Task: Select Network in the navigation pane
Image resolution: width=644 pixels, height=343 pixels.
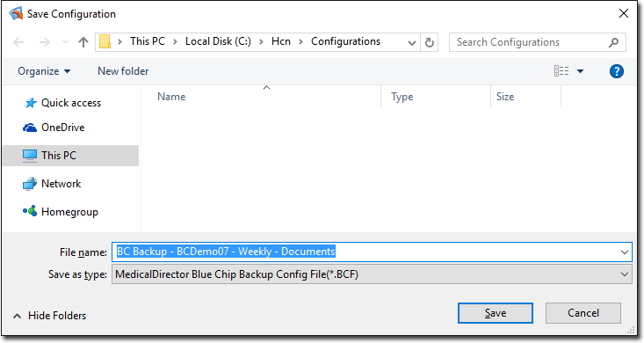Action: point(52,184)
